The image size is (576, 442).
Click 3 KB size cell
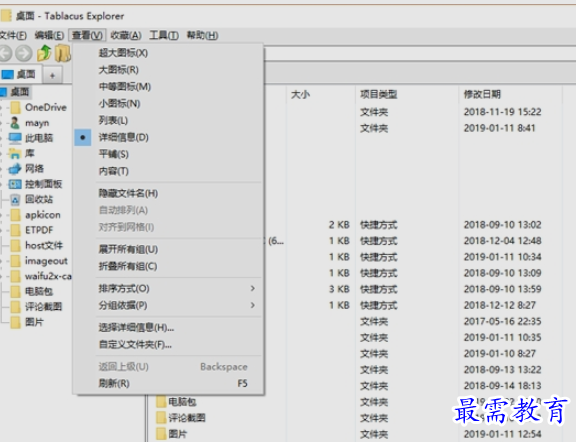[339, 289]
